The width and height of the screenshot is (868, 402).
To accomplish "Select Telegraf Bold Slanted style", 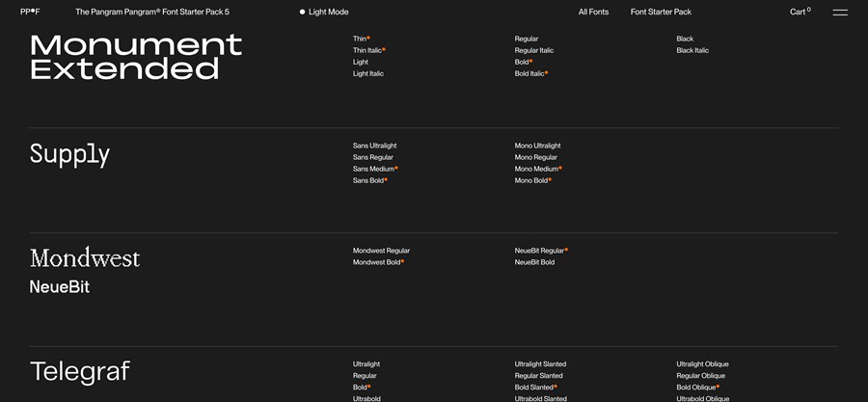I will pyautogui.click(x=536, y=388).
